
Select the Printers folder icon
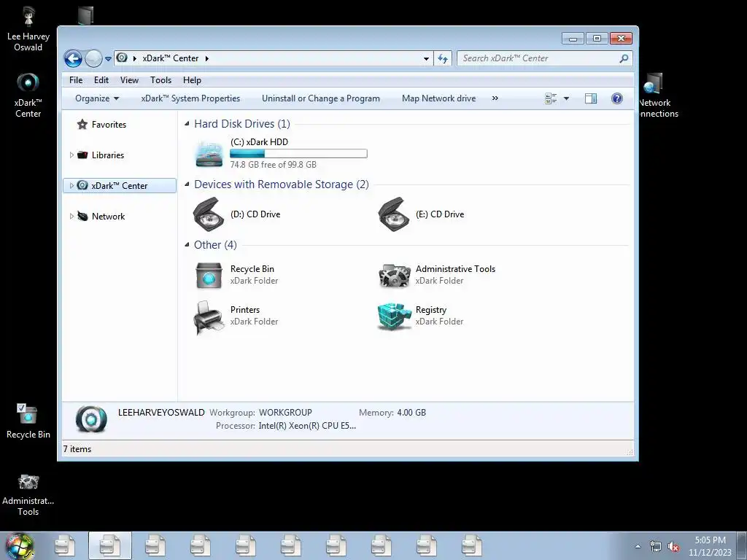(209, 317)
